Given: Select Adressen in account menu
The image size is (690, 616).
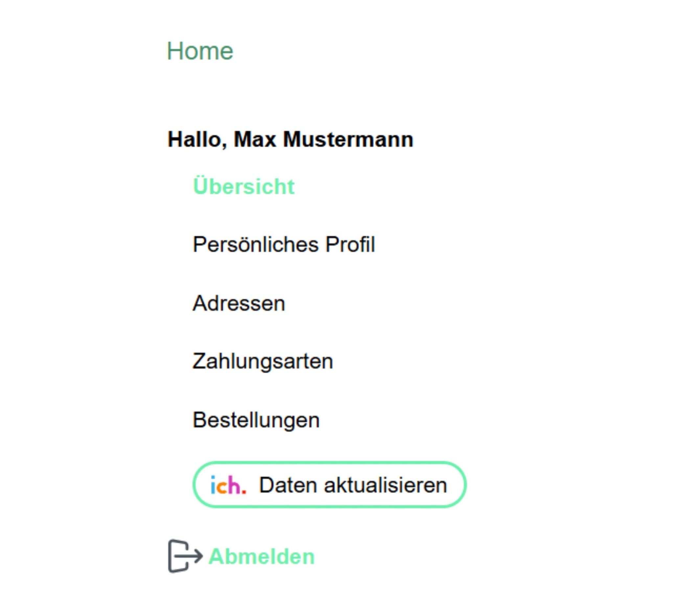Looking at the screenshot, I should coord(239,303).
